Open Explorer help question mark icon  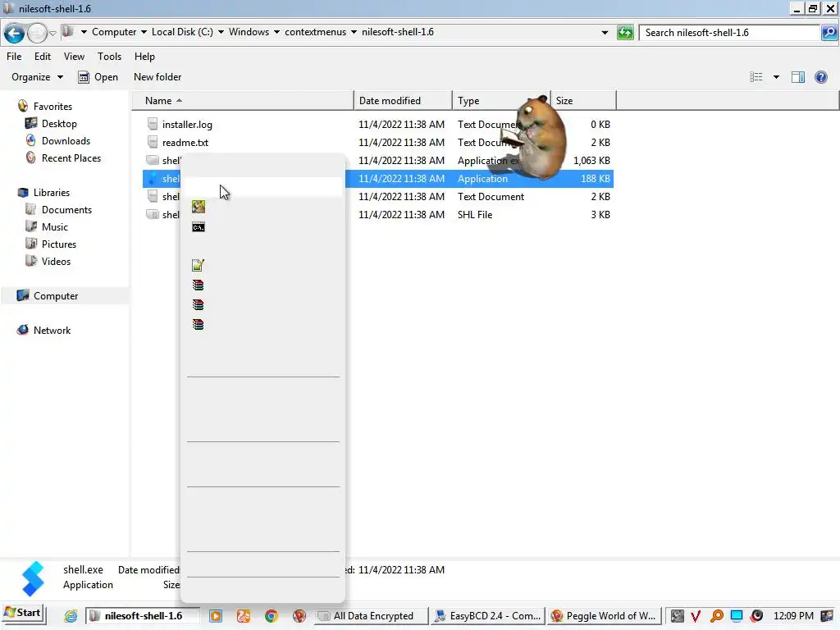click(x=820, y=77)
